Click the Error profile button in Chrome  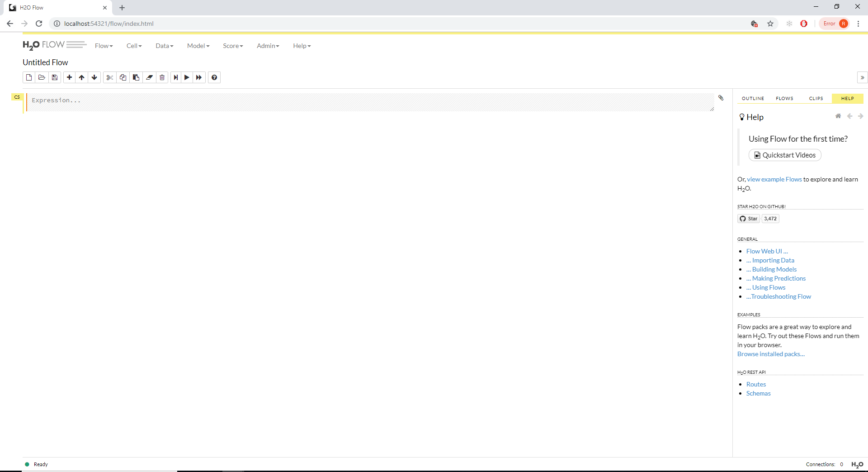click(x=835, y=24)
